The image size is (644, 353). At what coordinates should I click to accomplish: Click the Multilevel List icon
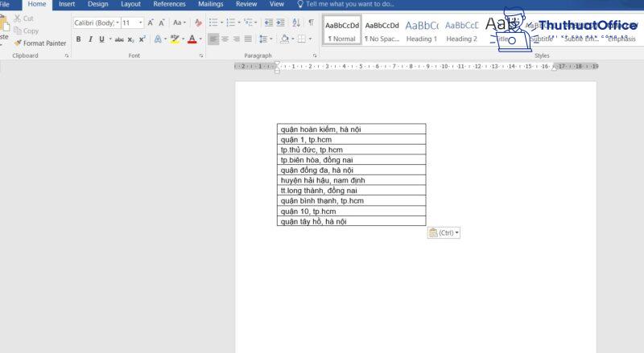point(248,23)
